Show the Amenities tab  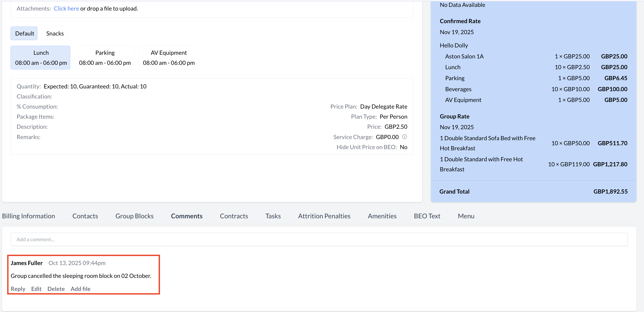382,216
